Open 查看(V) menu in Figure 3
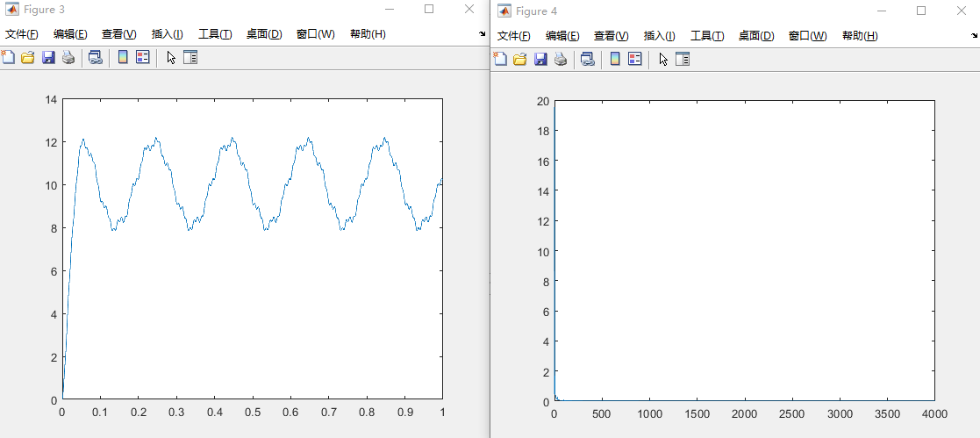 119,34
